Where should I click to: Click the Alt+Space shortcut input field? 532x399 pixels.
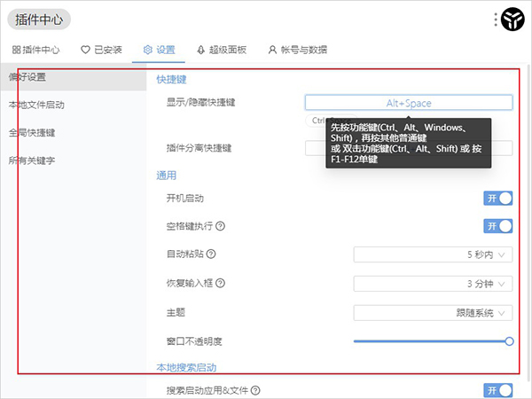(409, 103)
